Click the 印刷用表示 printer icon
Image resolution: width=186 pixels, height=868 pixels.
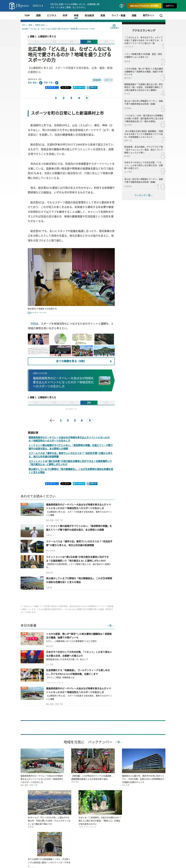[x=114, y=26]
